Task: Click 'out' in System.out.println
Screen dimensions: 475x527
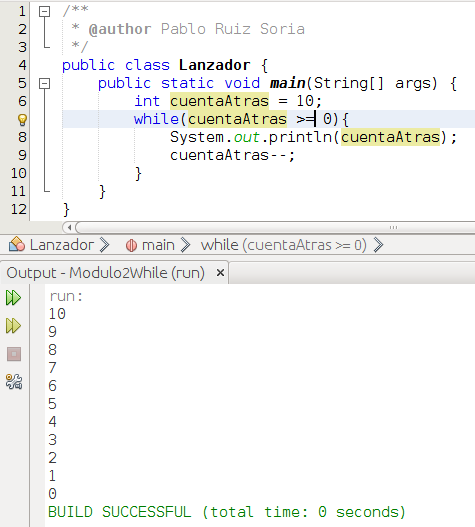Action: [246, 137]
